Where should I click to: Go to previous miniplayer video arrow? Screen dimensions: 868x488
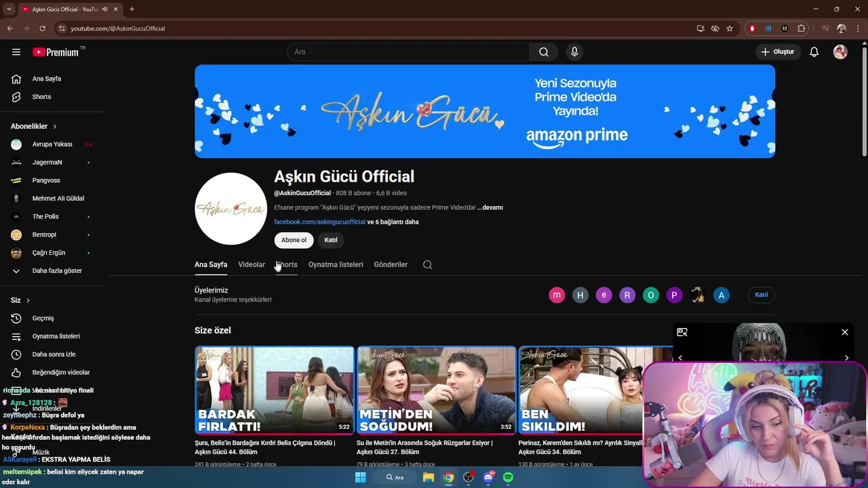point(680,358)
